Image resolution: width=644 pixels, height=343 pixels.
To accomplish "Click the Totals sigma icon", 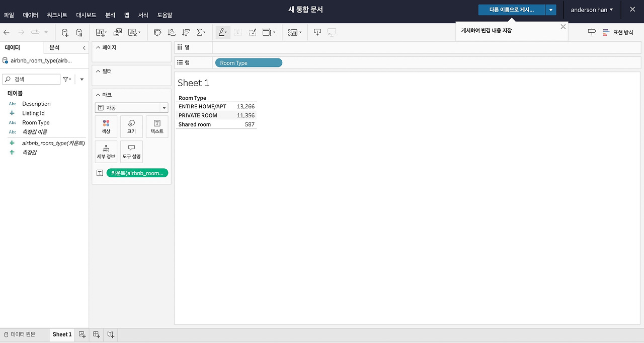I will click(201, 32).
